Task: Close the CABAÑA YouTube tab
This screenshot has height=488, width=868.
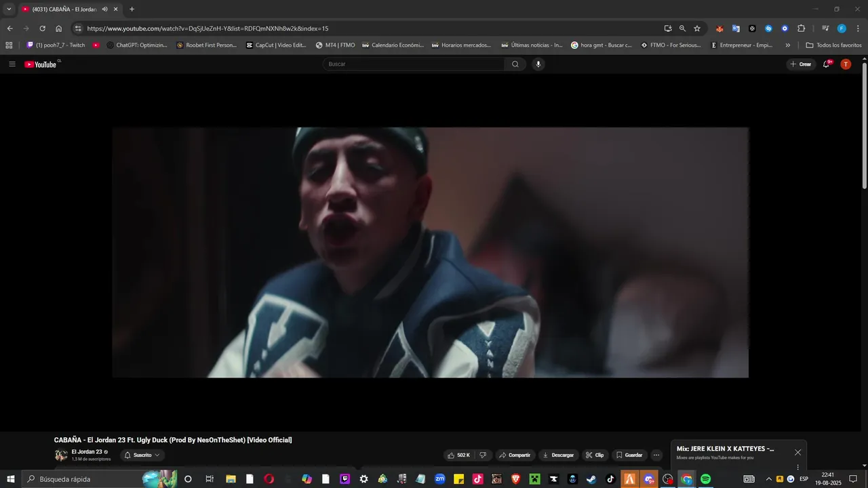Action: (116, 9)
